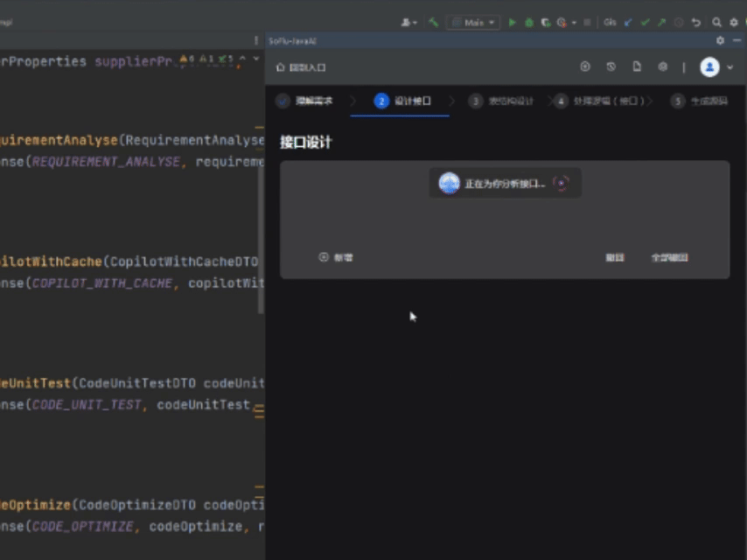Click REQUIREMENT_ANALYSE constant in code editor
Viewport: 747px width, 560px height.
[106, 162]
